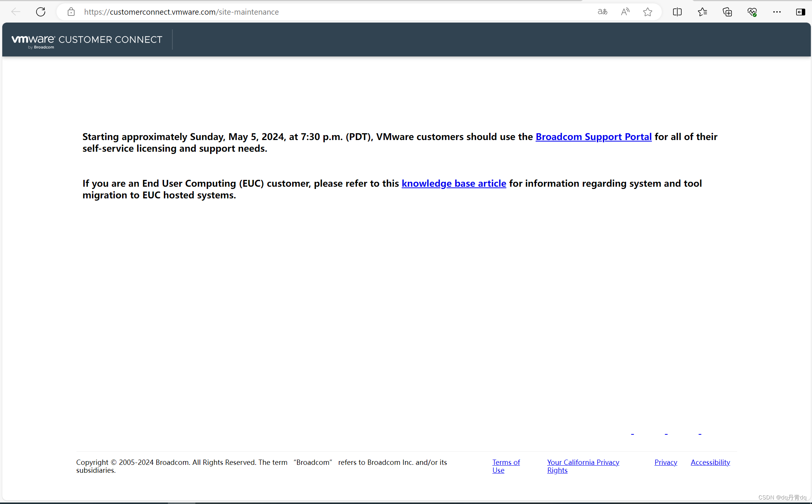Click the address bar URL
Viewport: 812px width, 504px height.
(x=181, y=12)
